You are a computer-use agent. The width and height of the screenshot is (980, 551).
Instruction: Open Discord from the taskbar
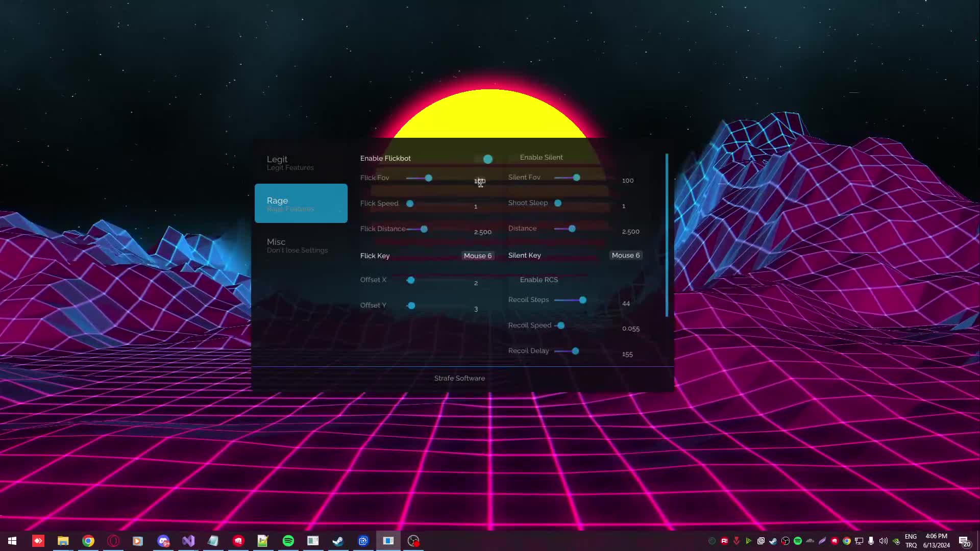click(163, 540)
